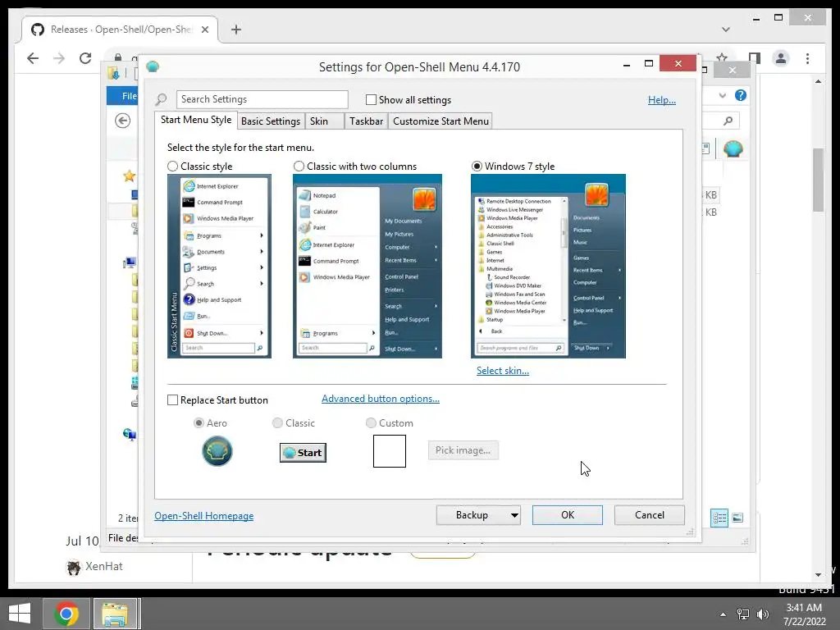Click the Chrome forward arrow
This screenshot has height=630, width=840.
coord(59,58)
